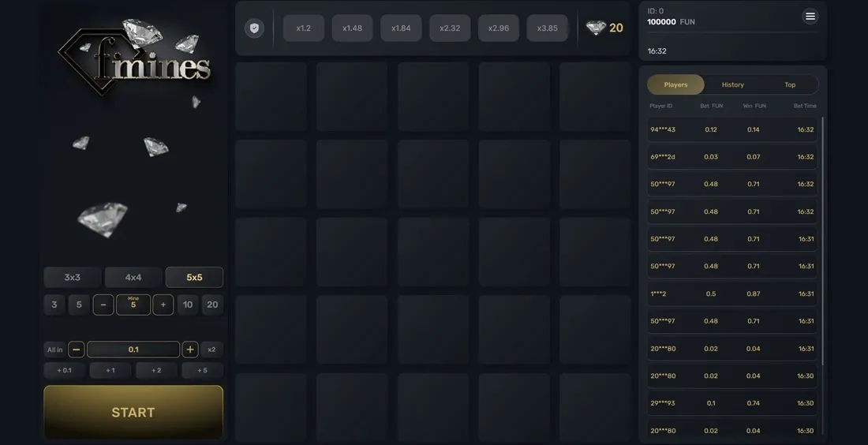Click the START button
Image resolution: width=868 pixels, height=445 pixels.
[x=133, y=413]
